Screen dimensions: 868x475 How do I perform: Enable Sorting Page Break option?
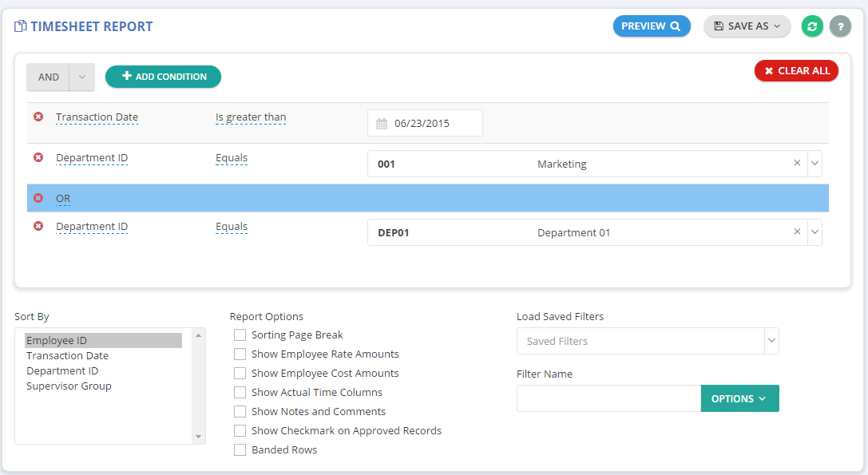pyautogui.click(x=240, y=335)
